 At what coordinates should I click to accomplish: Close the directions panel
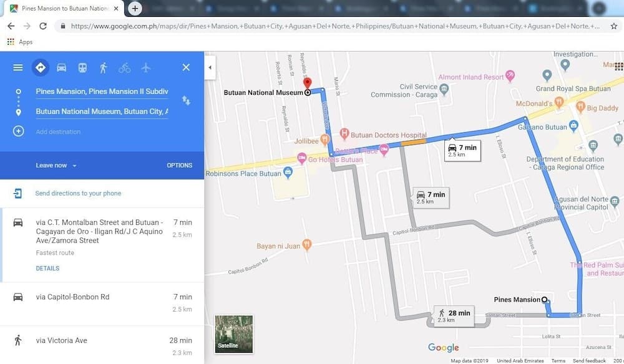click(186, 67)
